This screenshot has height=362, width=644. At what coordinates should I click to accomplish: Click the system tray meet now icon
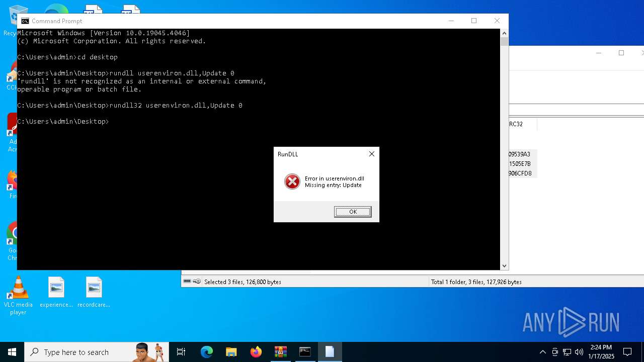[x=555, y=352]
